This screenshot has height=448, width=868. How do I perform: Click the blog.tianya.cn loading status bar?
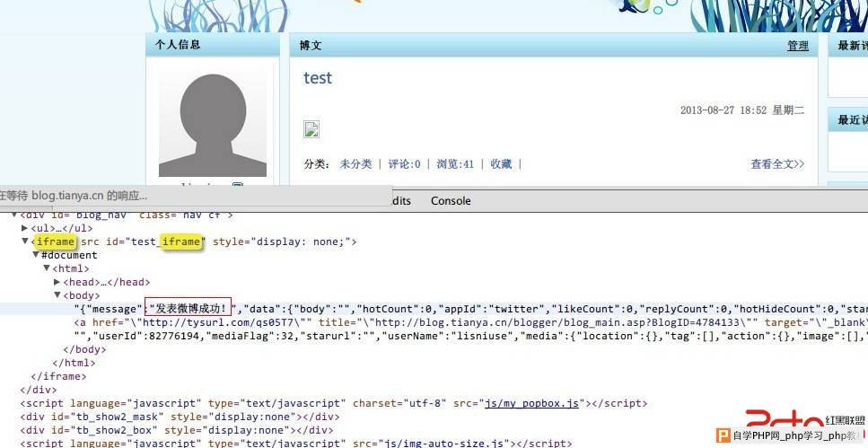pyautogui.click(x=196, y=196)
